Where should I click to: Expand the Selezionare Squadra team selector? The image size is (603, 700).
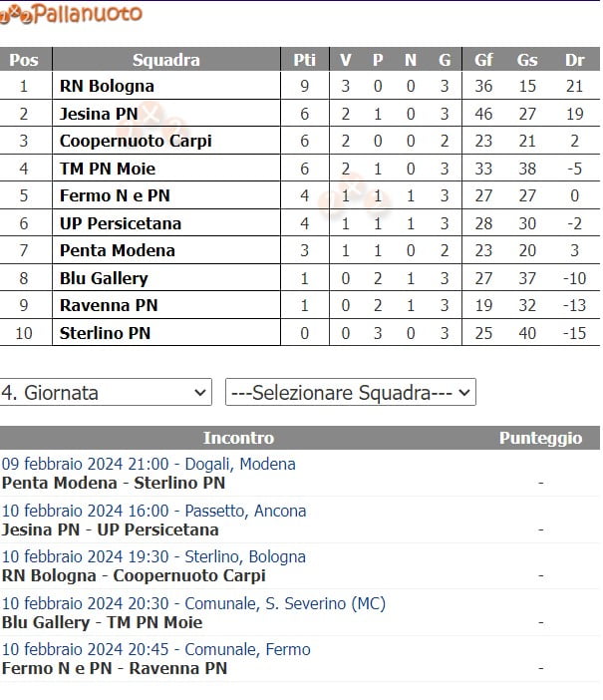click(x=350, y=393)
